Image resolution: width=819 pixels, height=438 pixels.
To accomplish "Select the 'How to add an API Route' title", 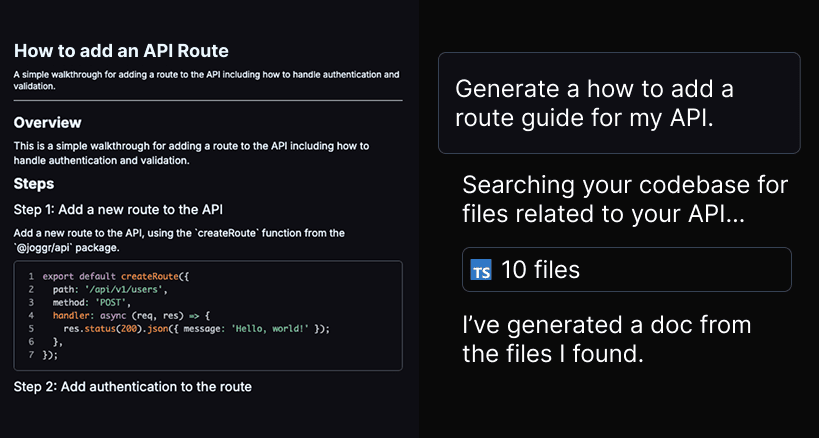I will click(121, 51).
